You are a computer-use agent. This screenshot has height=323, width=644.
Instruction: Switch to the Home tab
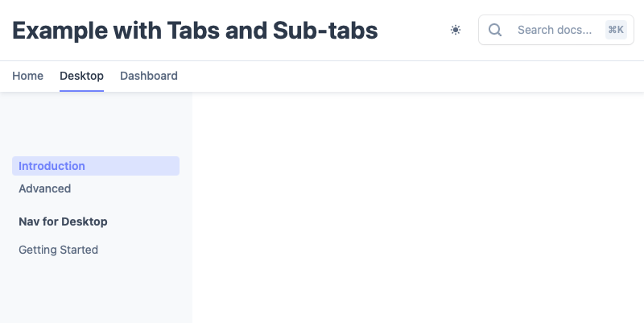[28, 76]
